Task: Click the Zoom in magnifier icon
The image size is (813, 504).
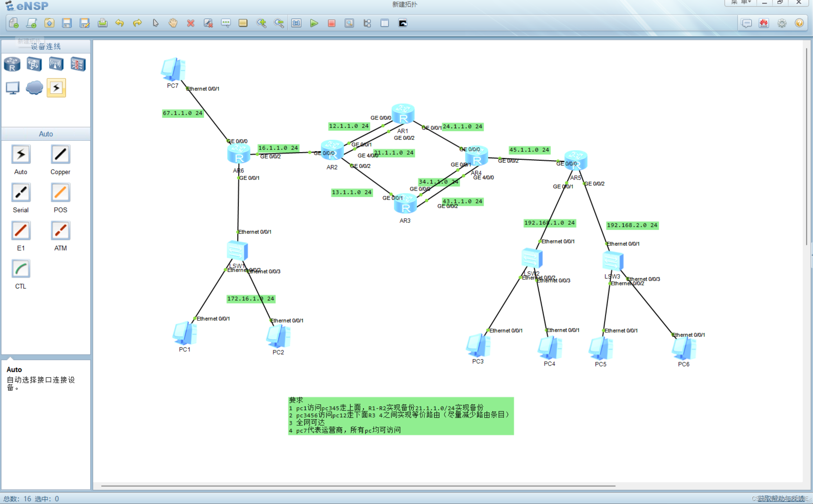Action: [x=261, y=23]
